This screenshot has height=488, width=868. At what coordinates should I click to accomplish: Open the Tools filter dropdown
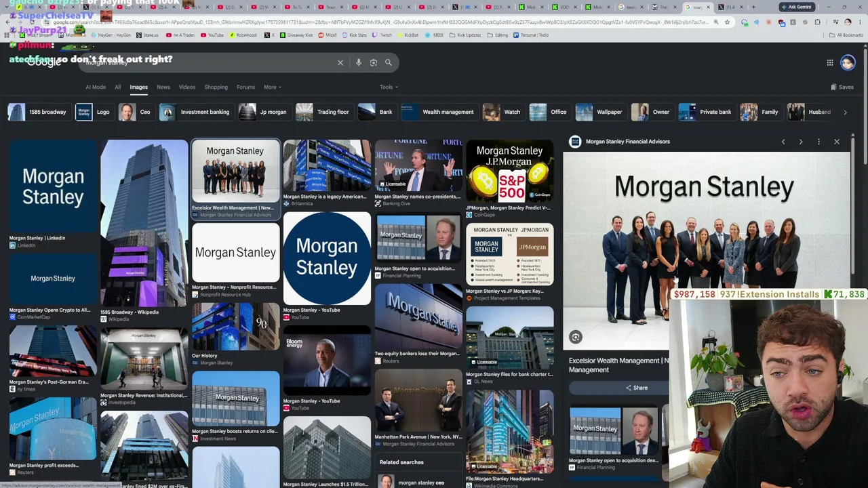[x=389, y=87]
